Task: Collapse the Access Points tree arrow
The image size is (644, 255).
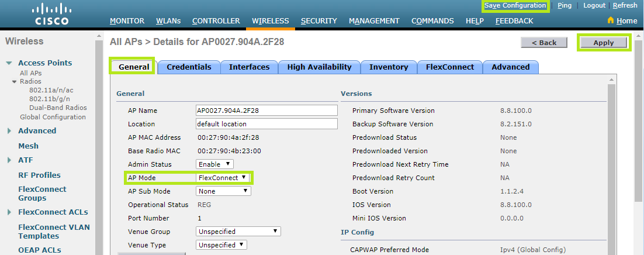Action: click(x=9, y=63)
